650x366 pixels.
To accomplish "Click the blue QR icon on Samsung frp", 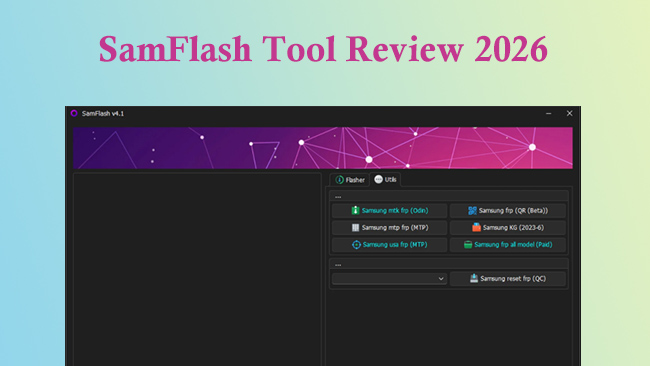I will click(472, 211).
